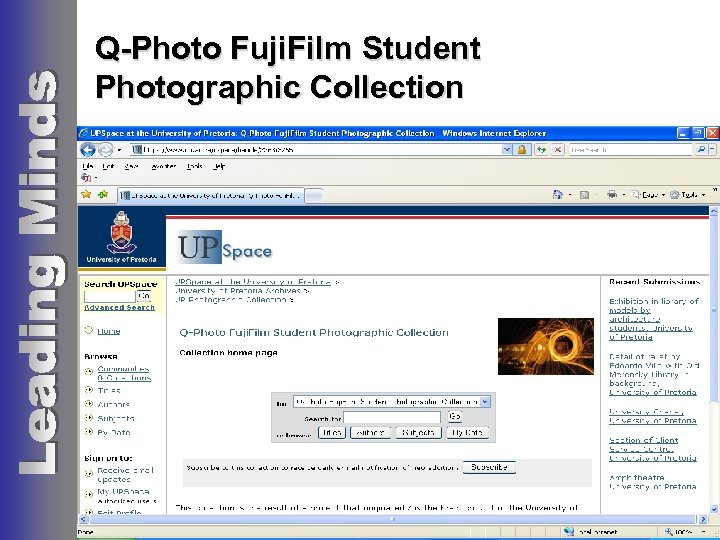
Task: Click the browser Forward arrow button
Action: [105, 150]
